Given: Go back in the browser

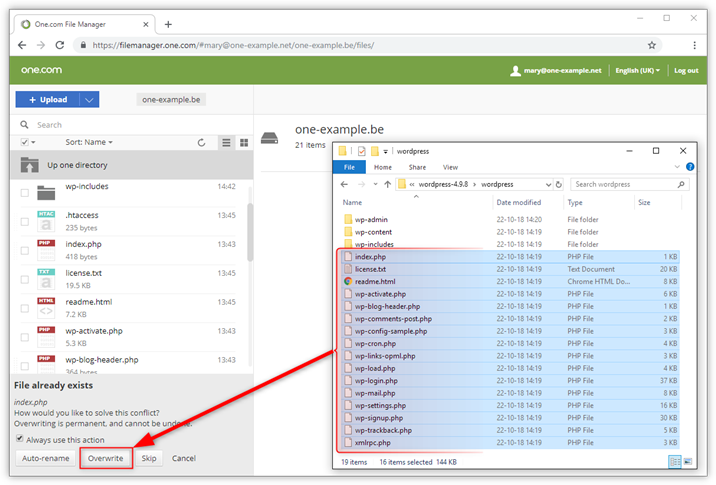Looking at the screenshot, I should (x=22, y=45).
